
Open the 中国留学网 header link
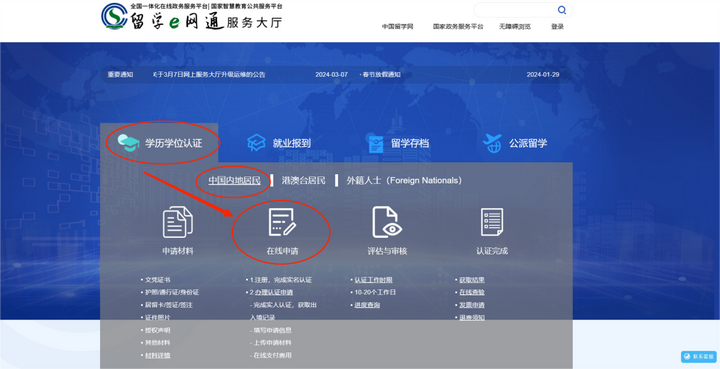point(397,27)
